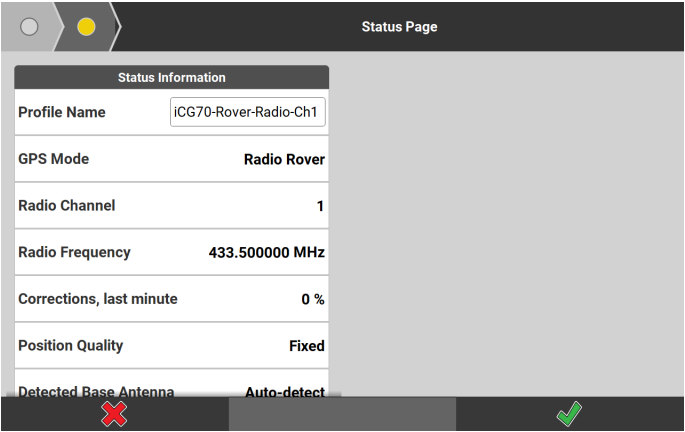Click the 0 % corrections value

(313, 299)
